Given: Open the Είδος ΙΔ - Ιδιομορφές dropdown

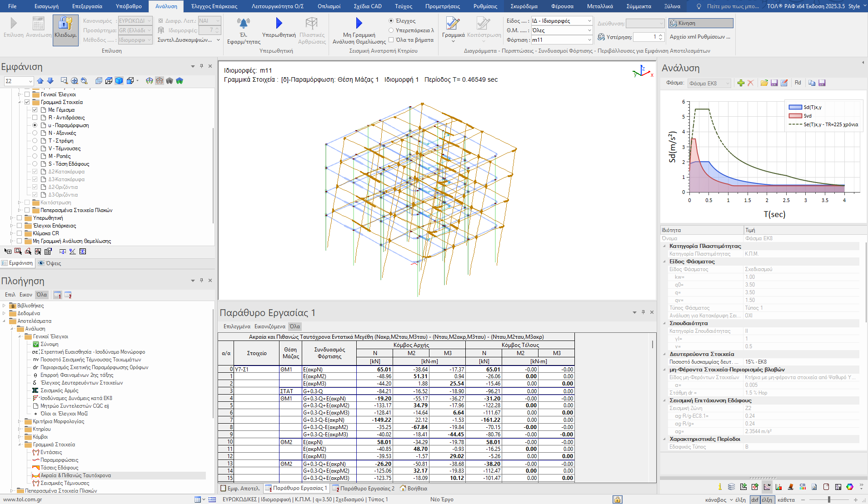Looking at the screenshot, I should (x=589, y=21).
